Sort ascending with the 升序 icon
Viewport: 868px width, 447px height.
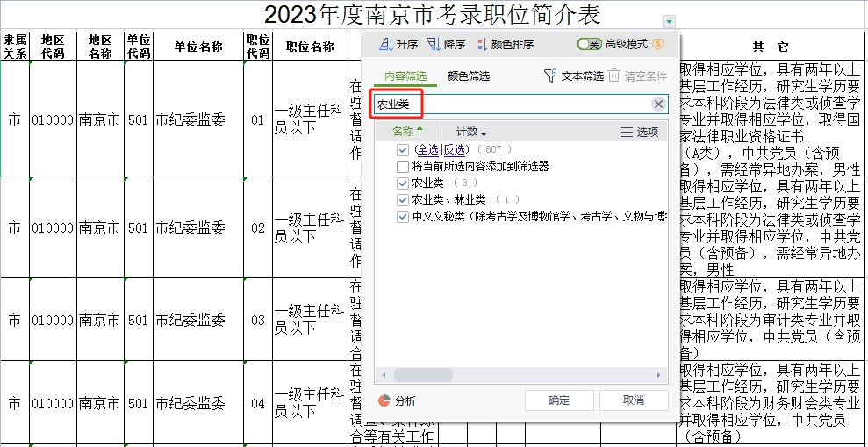click(398, 44)
